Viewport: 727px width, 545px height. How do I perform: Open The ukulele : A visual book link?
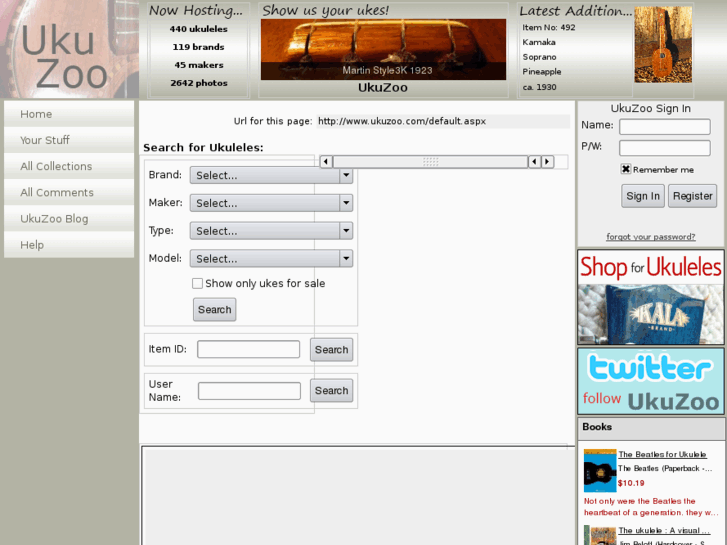click(x=664, y=531)
